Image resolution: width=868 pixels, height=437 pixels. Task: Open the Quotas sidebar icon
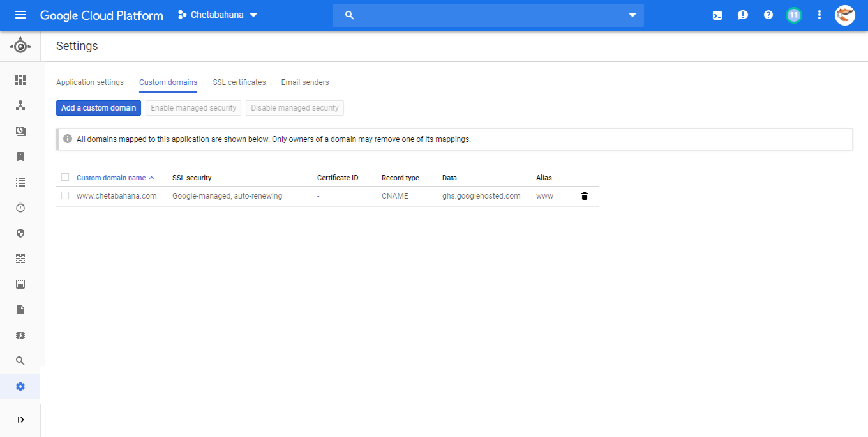(20, 284)
